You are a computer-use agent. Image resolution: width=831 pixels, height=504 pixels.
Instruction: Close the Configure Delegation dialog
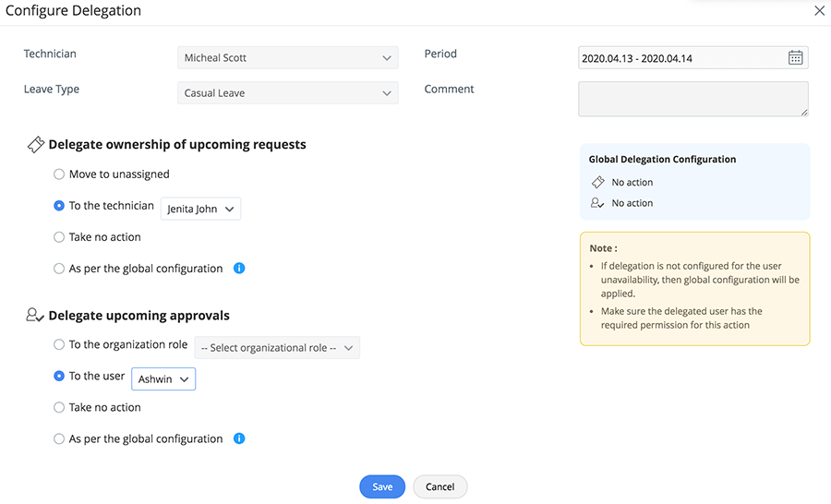click(x=819, y=11)
